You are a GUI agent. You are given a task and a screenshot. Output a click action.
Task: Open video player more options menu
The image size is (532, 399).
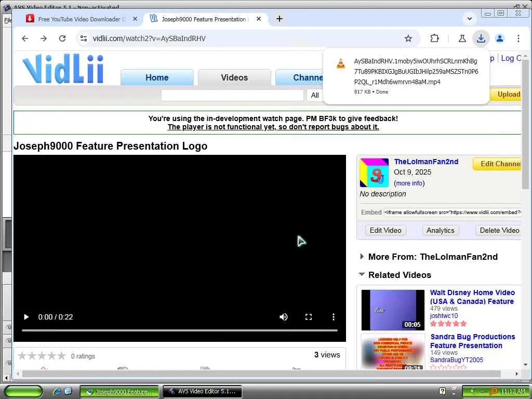point(334,317)
